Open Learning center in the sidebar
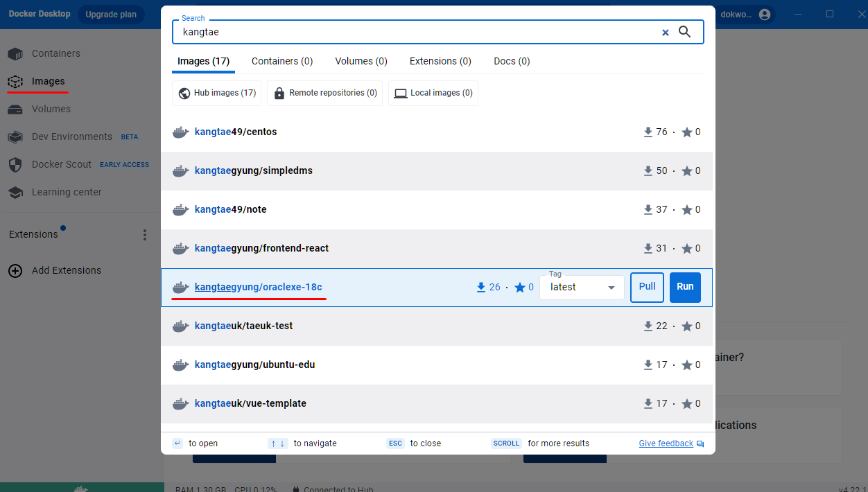 67,192
